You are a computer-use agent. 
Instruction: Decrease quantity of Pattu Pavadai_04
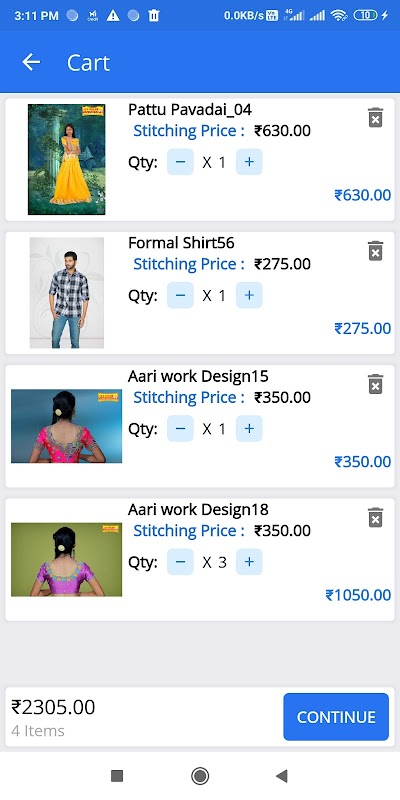[x=181, y=162]
